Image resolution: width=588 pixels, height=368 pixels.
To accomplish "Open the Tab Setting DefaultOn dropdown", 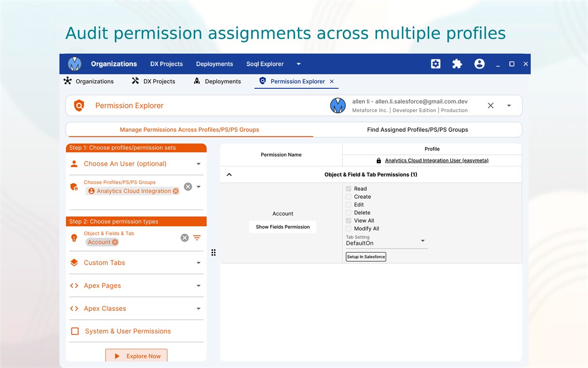I will click(386, 242).
